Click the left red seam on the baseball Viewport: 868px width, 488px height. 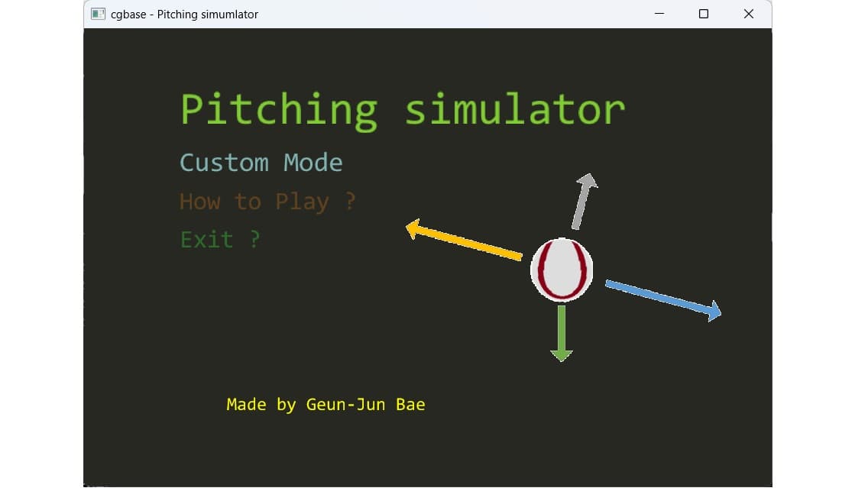pos(543,270)
